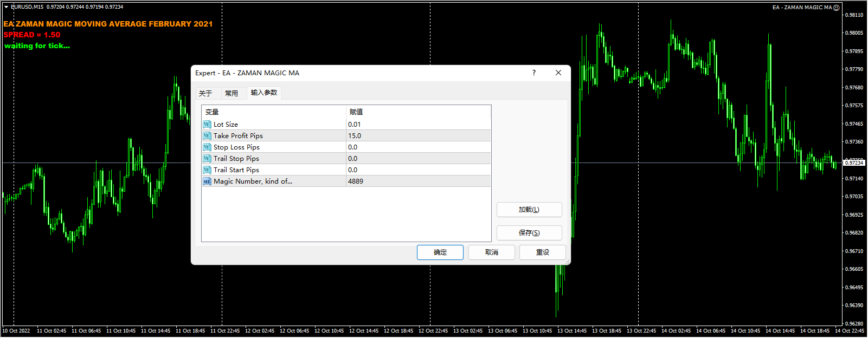Click the 重设 reset button
Image resolution: width=868 pixels, height=338 pixels.
542,252
